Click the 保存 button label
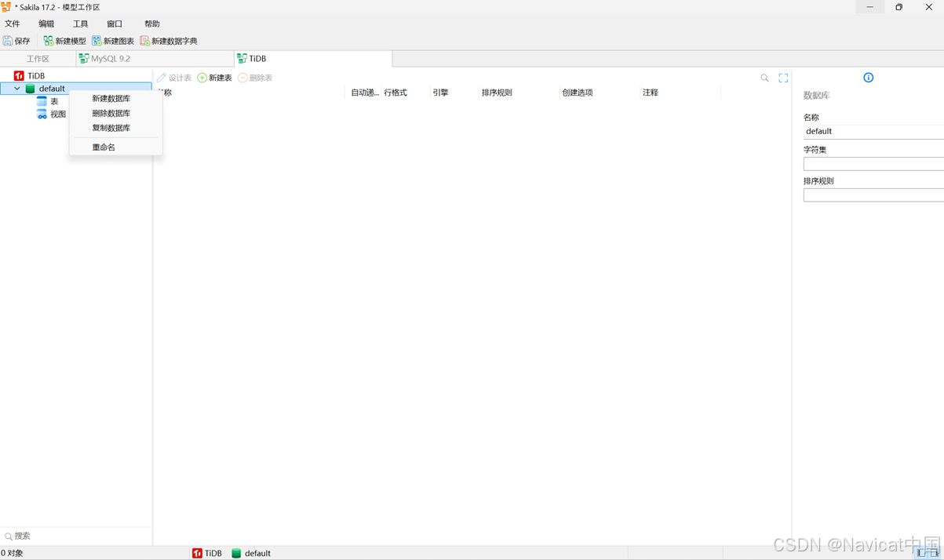 (23, 41)
